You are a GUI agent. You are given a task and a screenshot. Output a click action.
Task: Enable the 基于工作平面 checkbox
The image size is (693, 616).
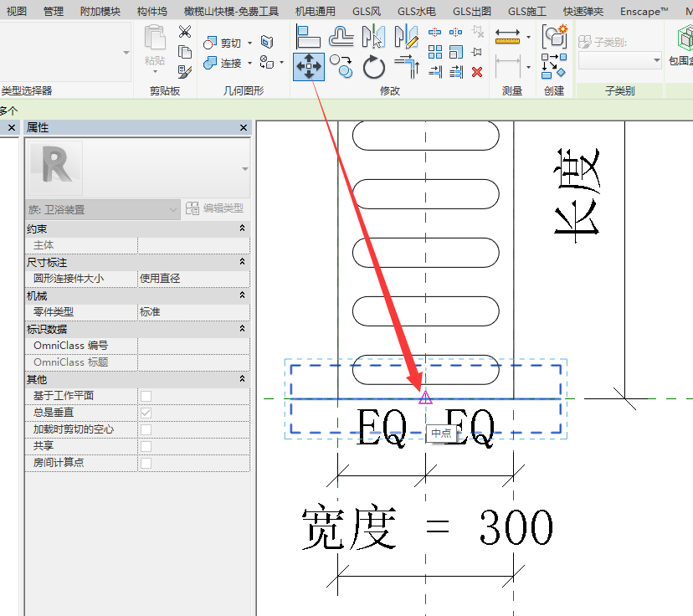point(146,396)
